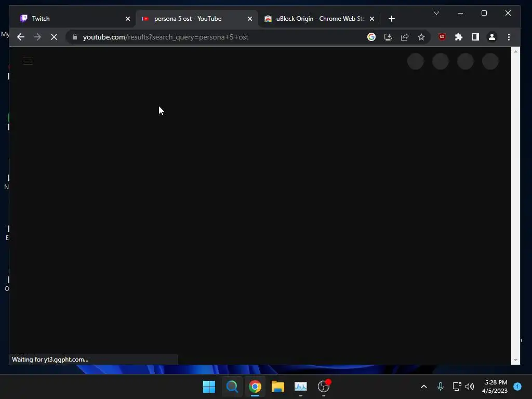Toggle the Chrome side panel
Viewport: 532px width, 399px height.
coord(475,37)
